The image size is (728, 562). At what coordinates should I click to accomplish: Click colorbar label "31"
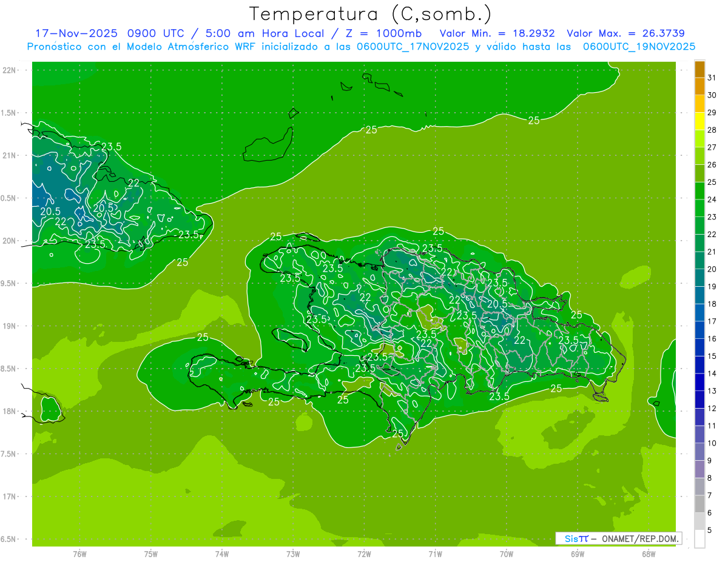712,78
